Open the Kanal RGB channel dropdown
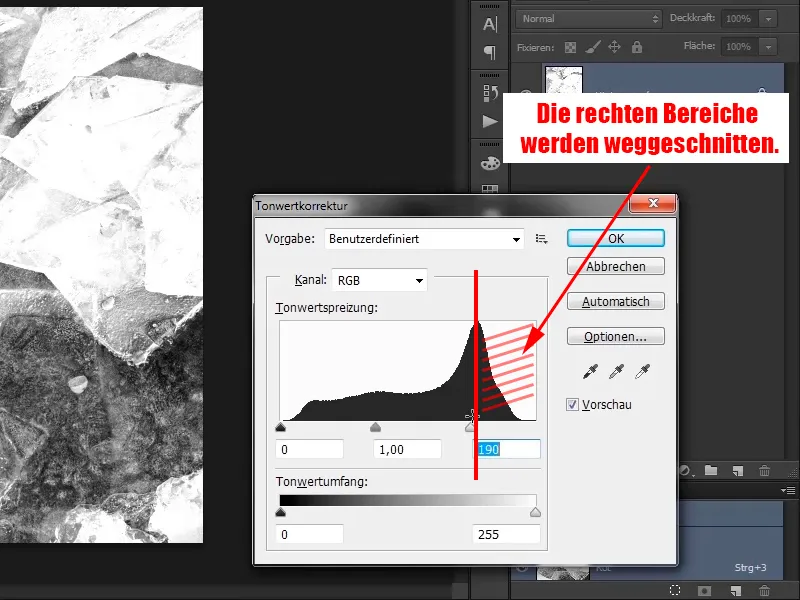This screenshot has height=600, width=800. tap(380, 280)
